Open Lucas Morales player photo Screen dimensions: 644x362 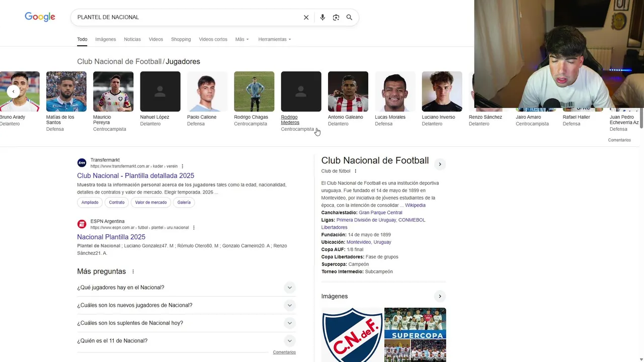[395, 92]
